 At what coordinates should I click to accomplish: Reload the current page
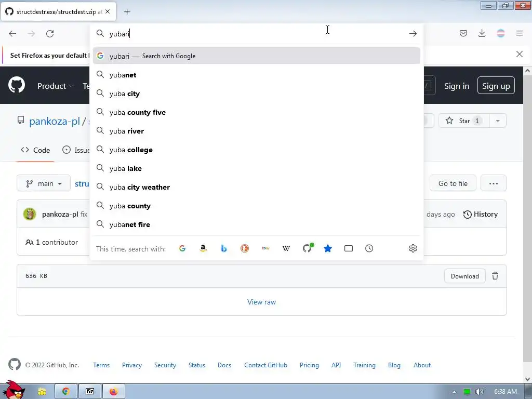50,34
